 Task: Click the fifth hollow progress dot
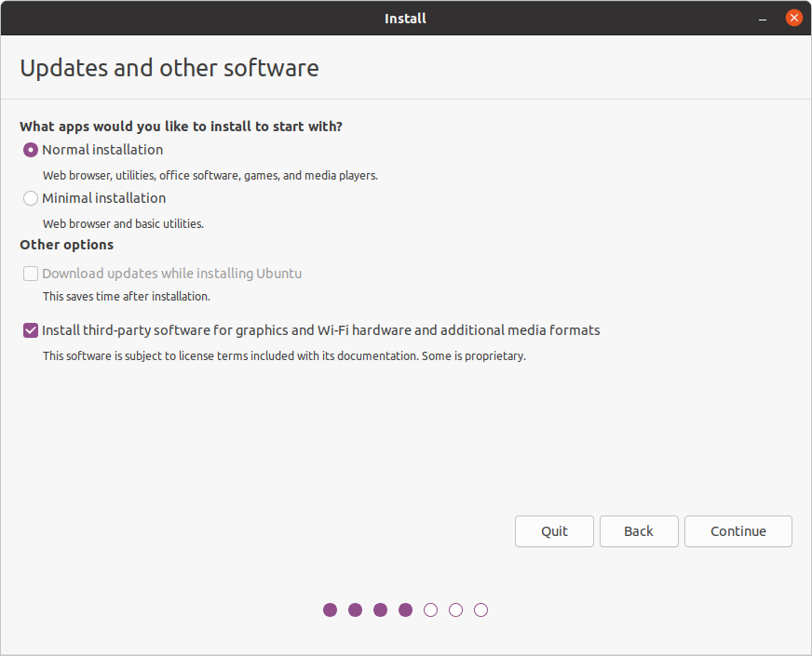click(430, 609)
